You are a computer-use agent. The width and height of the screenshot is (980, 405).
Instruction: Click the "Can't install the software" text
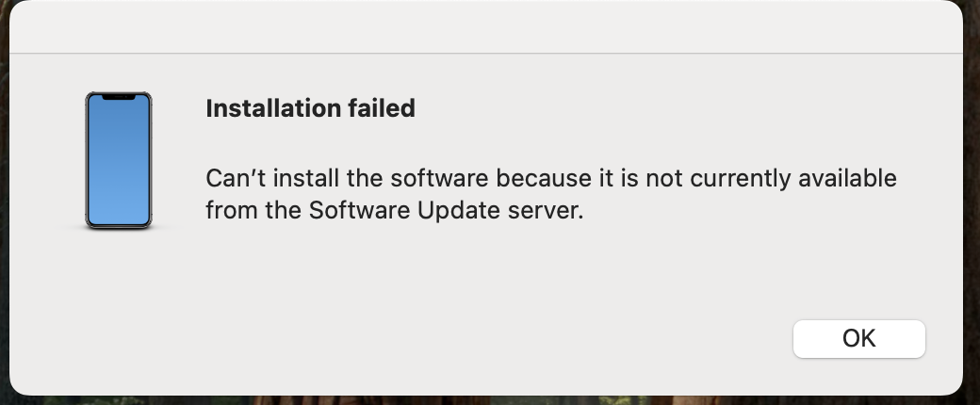click(x=347, y=179)
